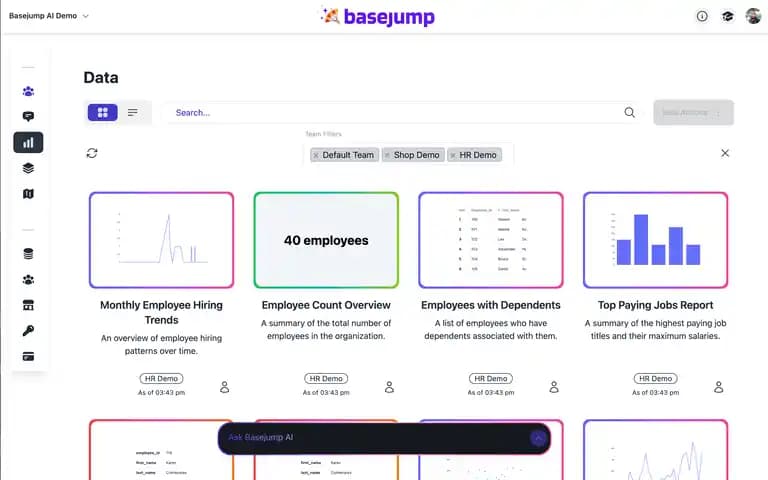Remove the HR Demo filter chip
The image size is (768, 480).
click(x=453, y=155)
